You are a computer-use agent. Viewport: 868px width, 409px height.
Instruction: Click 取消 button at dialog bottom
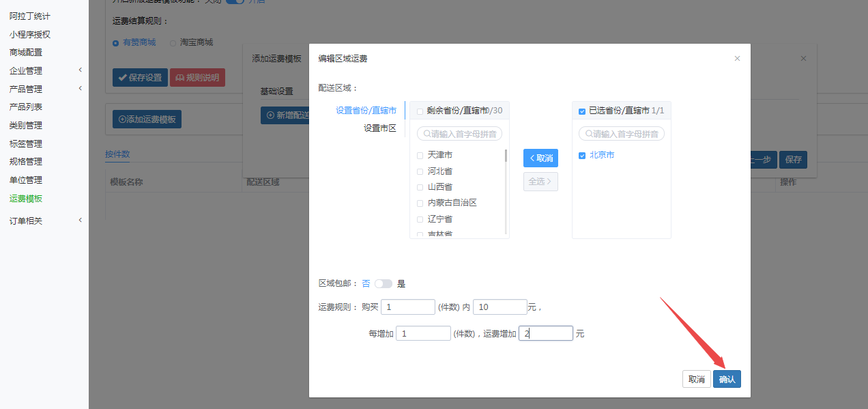(x=696, y=379)
